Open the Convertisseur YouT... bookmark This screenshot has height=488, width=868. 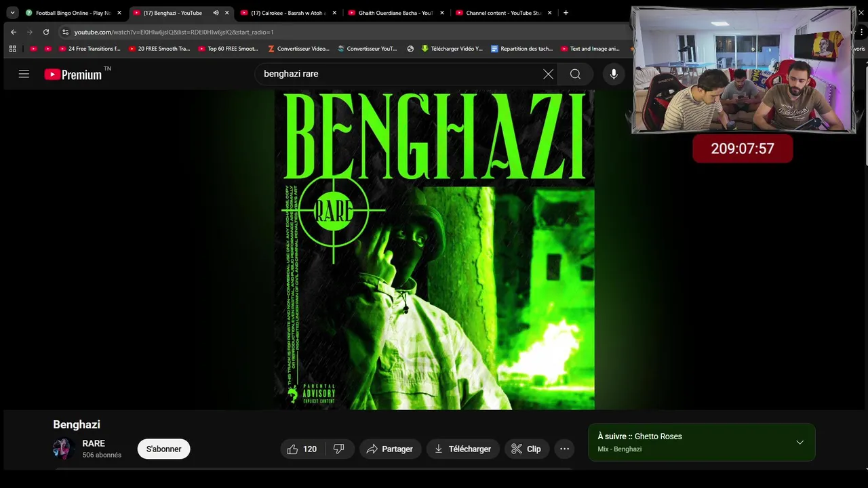pos(368,49)
